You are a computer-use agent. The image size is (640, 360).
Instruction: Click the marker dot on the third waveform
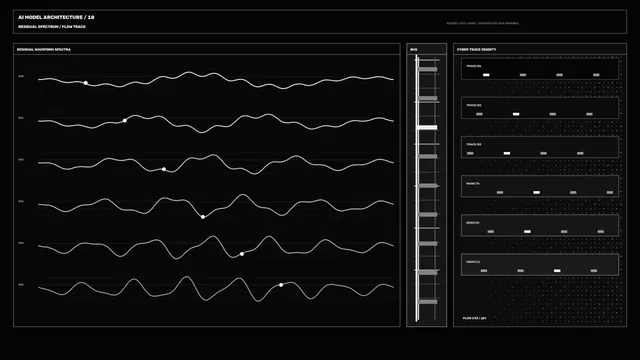pyautogui.click(x=164, y=169)
